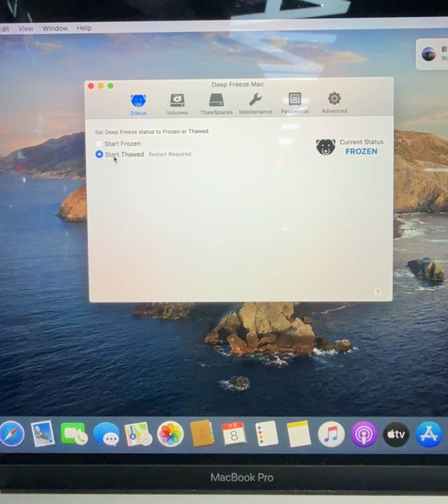This screenshot has height=504, width=448.
Task: Open the Advanced gear icon
Action: 334,99
